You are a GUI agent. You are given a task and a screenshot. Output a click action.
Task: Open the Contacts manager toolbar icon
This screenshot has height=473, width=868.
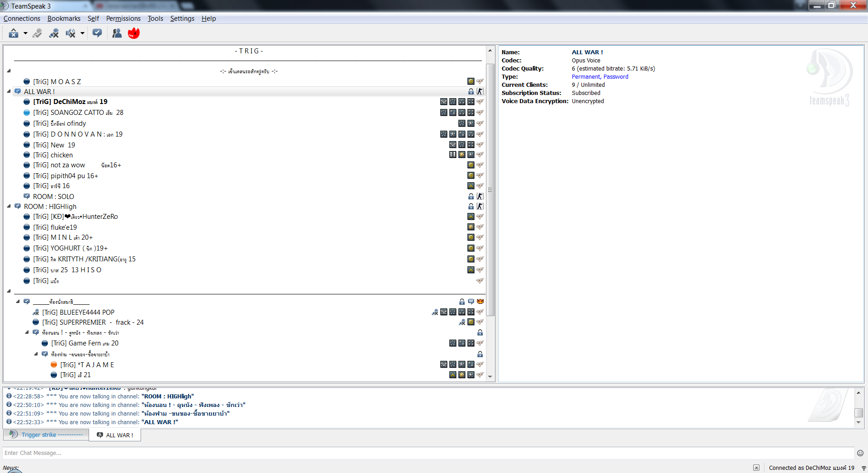click(x=117, y=33)
